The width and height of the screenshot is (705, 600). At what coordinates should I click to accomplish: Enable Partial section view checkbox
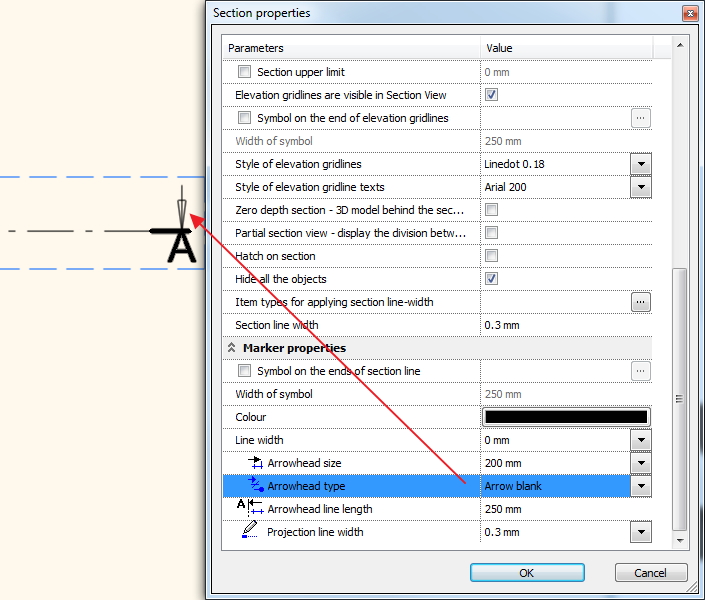[x=491, y=233]
